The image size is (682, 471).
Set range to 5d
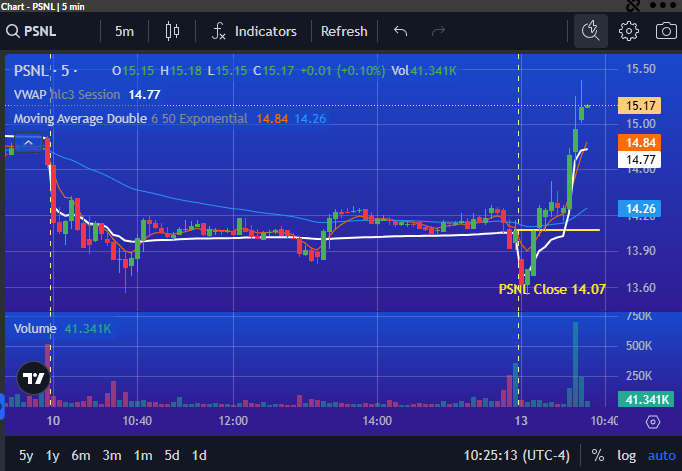(172, 455)
